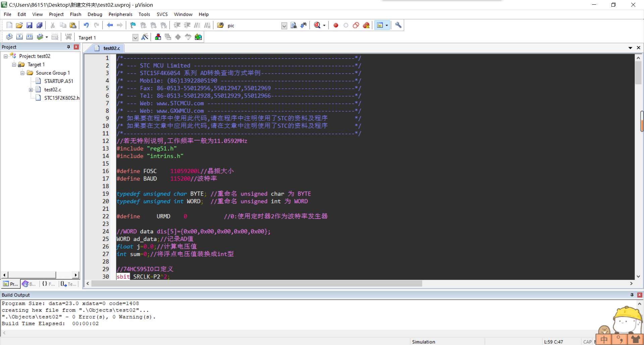The height and width of the screenshot is (345, 644).
Task: Switch to the Functions tab at the bottom
Action: coord(48,284)
